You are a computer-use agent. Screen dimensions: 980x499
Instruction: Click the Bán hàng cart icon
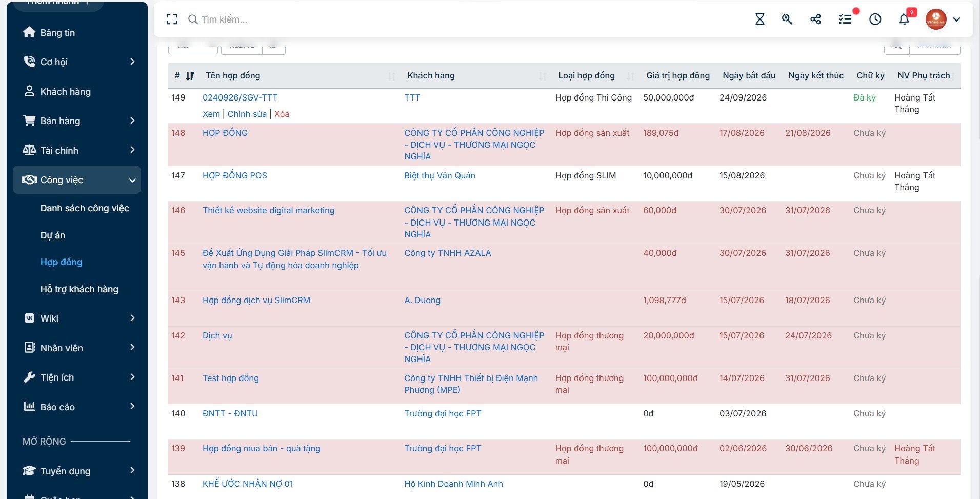click(29, 121)
